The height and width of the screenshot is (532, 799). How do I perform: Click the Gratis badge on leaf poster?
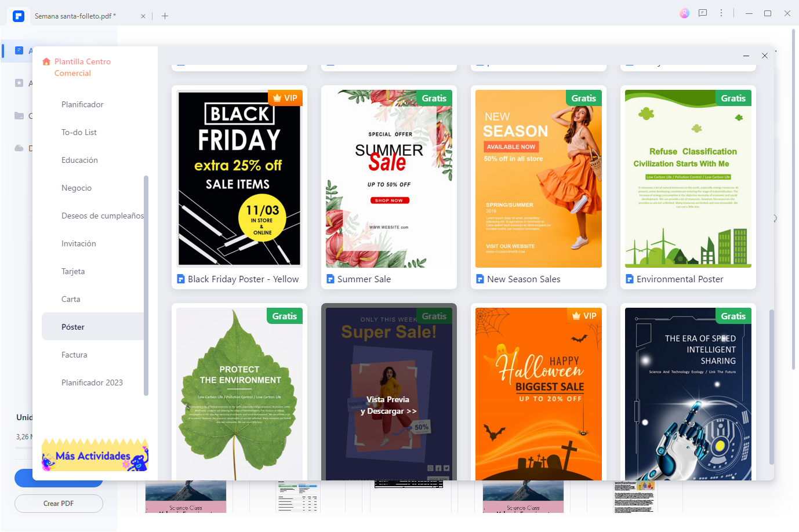pos(285,316)
